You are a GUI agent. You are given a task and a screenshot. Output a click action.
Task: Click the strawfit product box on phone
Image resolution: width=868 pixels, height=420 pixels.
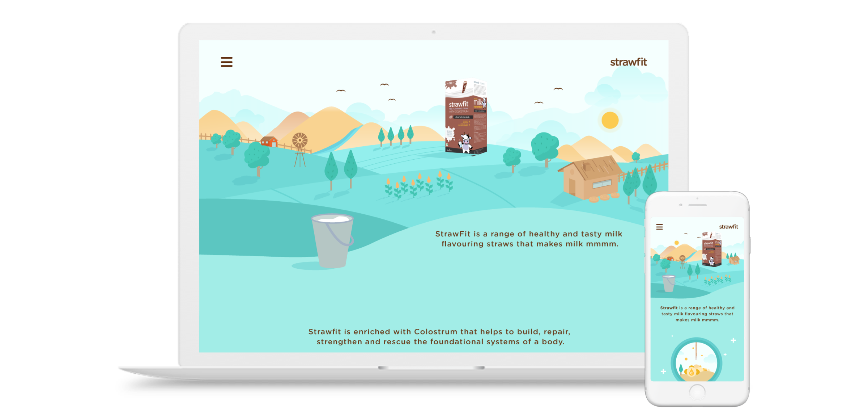[x=711, y=250]
